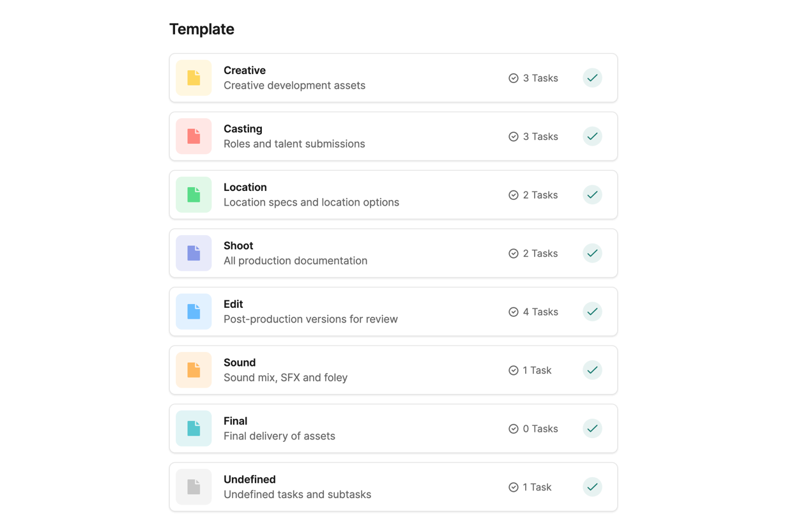Image resolution: width=787 pixels, height=532 pixels.
Task: Click the orange Sound file icon
Action: pyautogui.click(x=194, y=370)
